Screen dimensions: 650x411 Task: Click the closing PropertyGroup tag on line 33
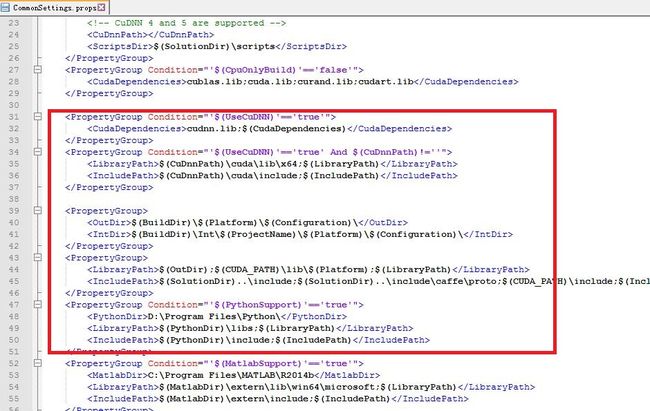tap(109, 140)
